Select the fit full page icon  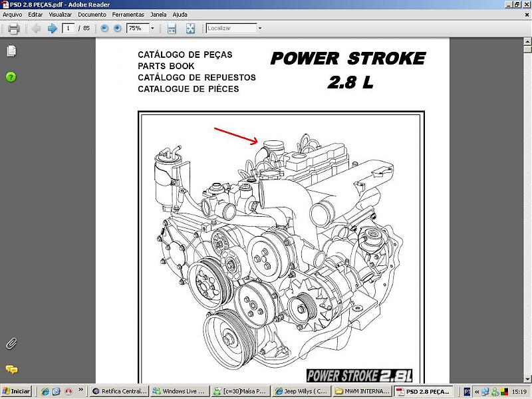tap(190, 29)
